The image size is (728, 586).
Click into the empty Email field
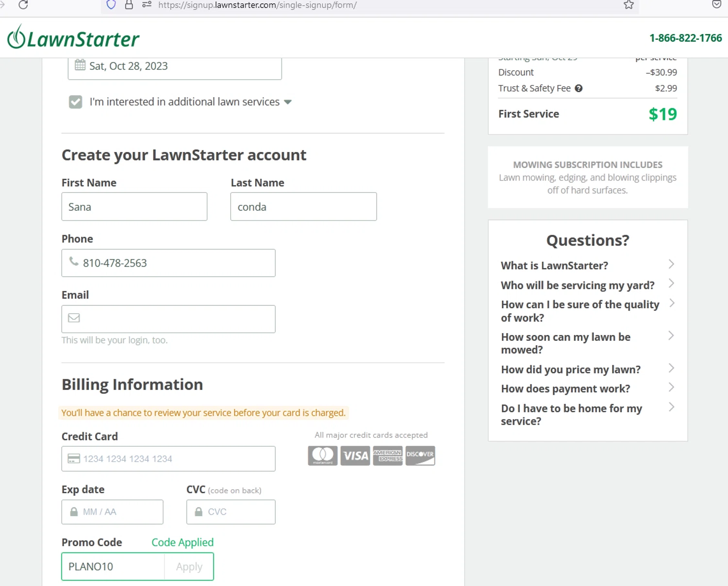pos(168,319)
